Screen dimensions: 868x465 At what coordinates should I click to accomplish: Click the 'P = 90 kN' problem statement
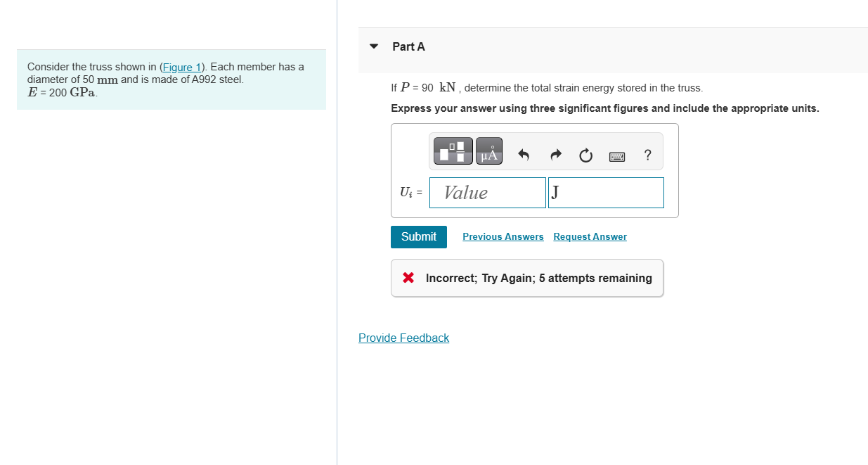tap(547, 88)
